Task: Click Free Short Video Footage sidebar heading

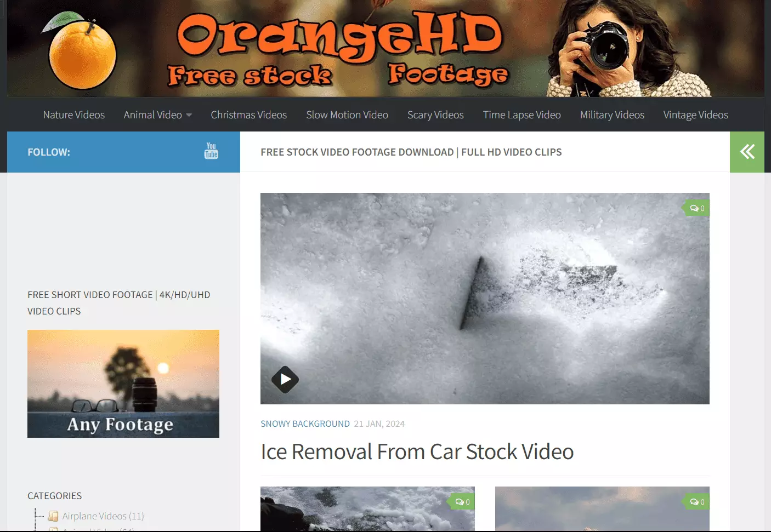Action: pos(119,303)
